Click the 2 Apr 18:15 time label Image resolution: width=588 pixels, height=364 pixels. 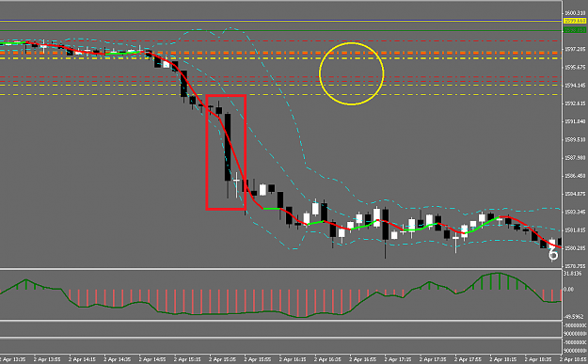504,359
